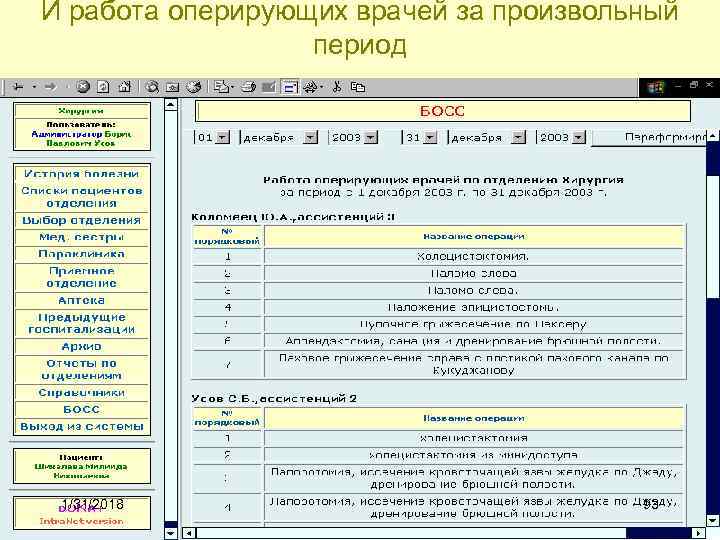Click the Search icon in toolbar
720x540 pixels.
(152, 87)
